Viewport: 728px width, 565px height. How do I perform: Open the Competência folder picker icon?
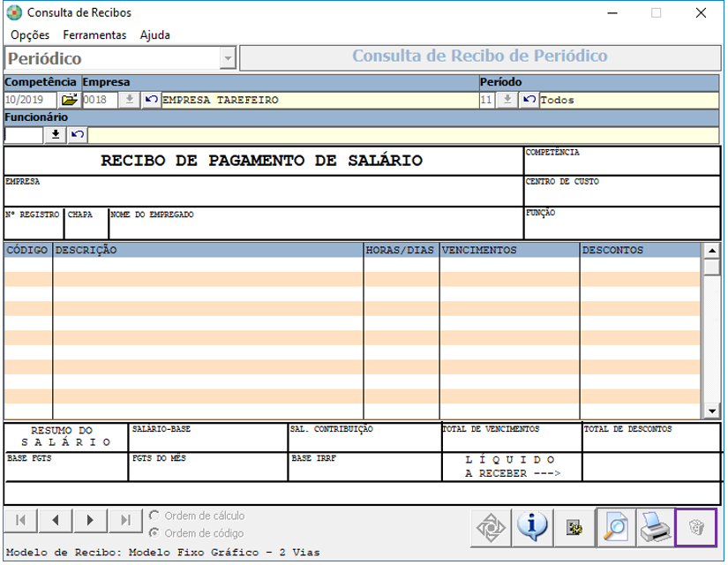(x=69, y=100)
